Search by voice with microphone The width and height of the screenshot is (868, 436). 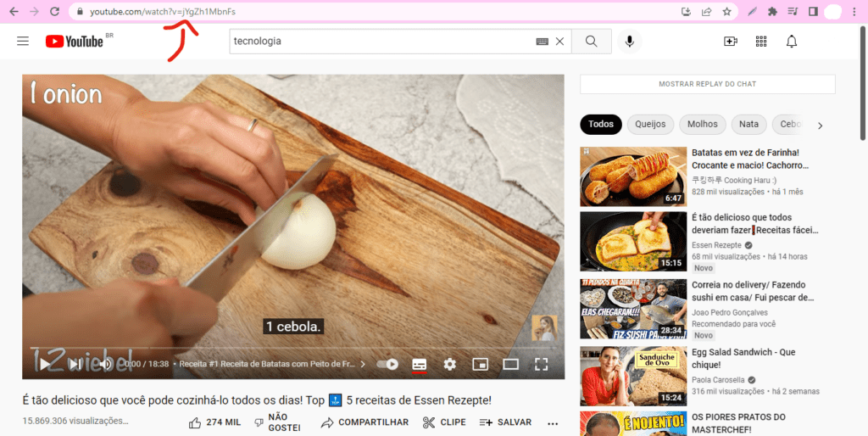pos(630,41)
